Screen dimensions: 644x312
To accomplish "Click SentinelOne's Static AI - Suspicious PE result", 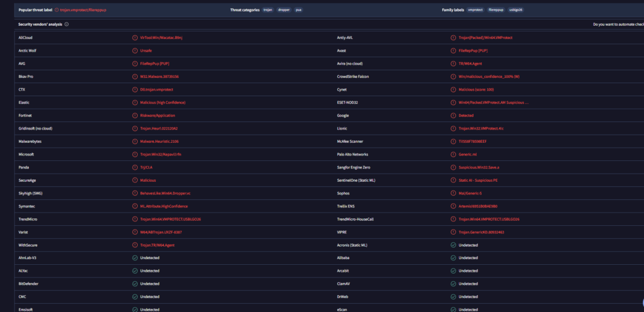I will click(478, 181).
